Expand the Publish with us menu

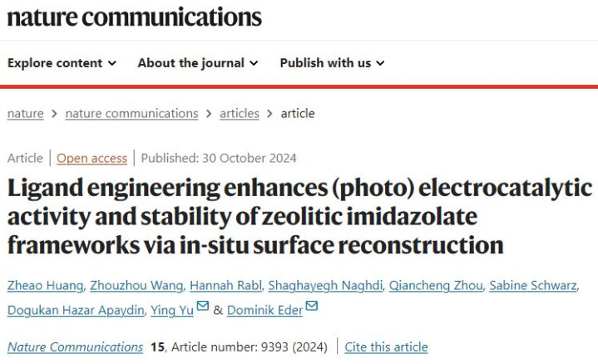332,63
